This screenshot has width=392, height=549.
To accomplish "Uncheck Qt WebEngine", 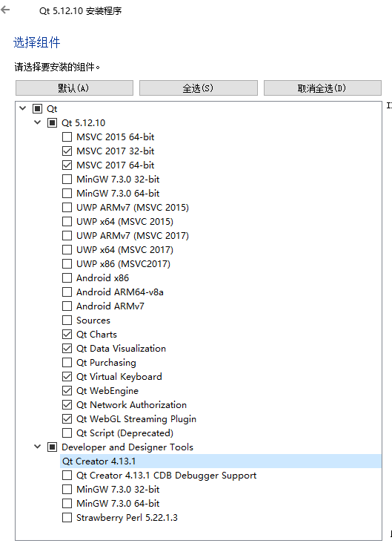I will (67, 391).
